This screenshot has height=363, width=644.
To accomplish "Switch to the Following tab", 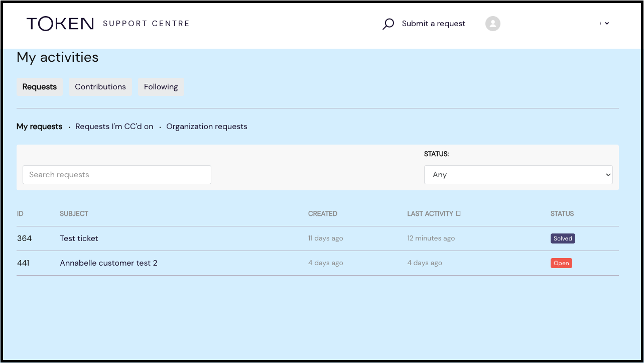I will 161,87.
